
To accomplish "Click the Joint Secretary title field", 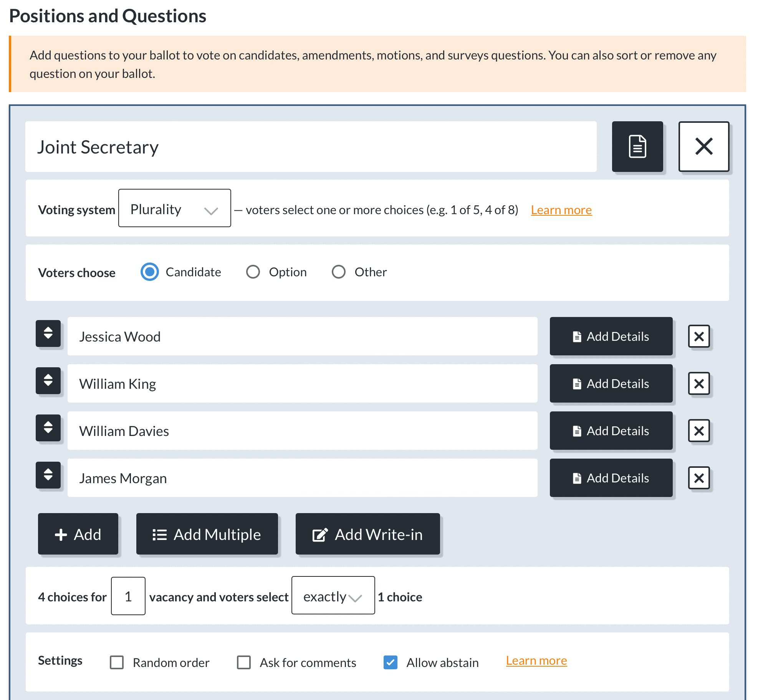I will pyautogui.click(x=311, y=147).
